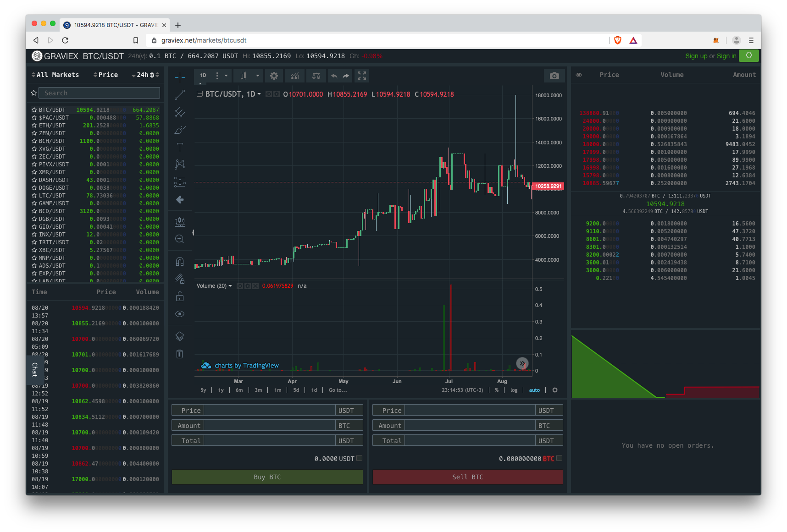Select the 5d time range

pos(296,390)
